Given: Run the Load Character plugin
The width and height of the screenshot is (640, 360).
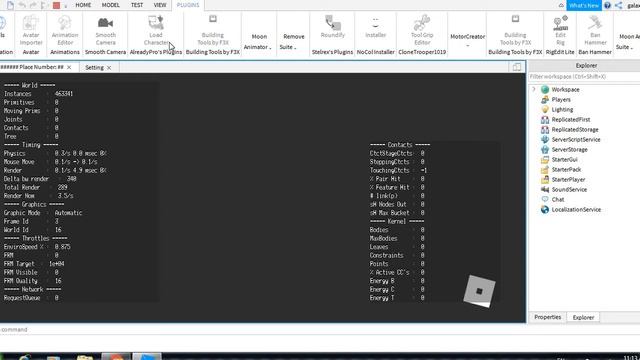Looking at the screenshot, I should tap(156, 31).
